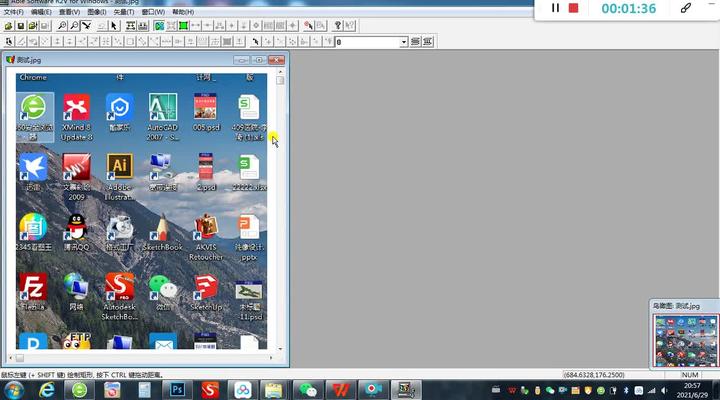This screenshot has width=720, height=400.
Task: Restore the 测试.jpg child window size
Action: [x=259, y=60]
